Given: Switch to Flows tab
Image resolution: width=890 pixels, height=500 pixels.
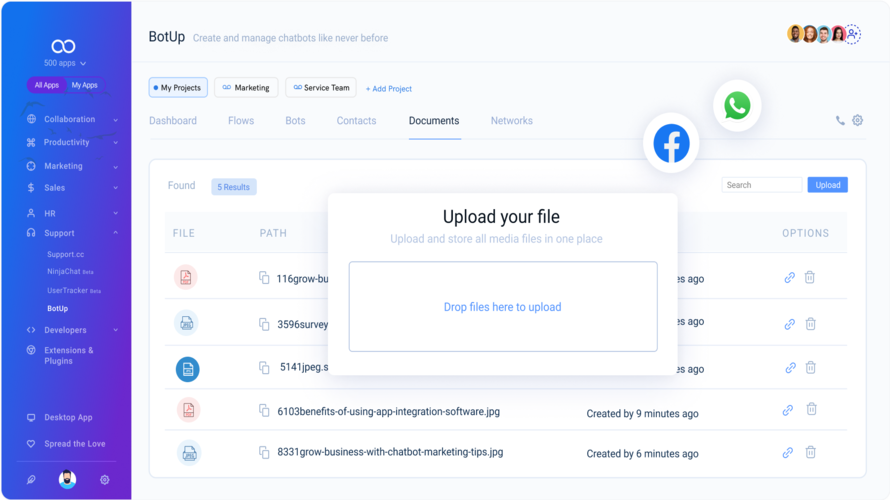Looking at the screenshot, I should (241, 121).
